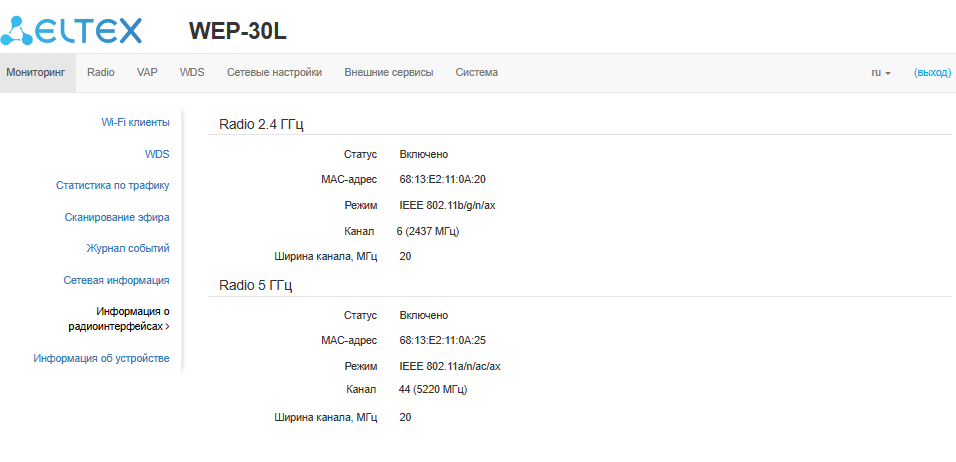Click the 2.4 GHz MAC address value
Screen dimensions: 956x462
pyautogui.click(x=442, y=179)
